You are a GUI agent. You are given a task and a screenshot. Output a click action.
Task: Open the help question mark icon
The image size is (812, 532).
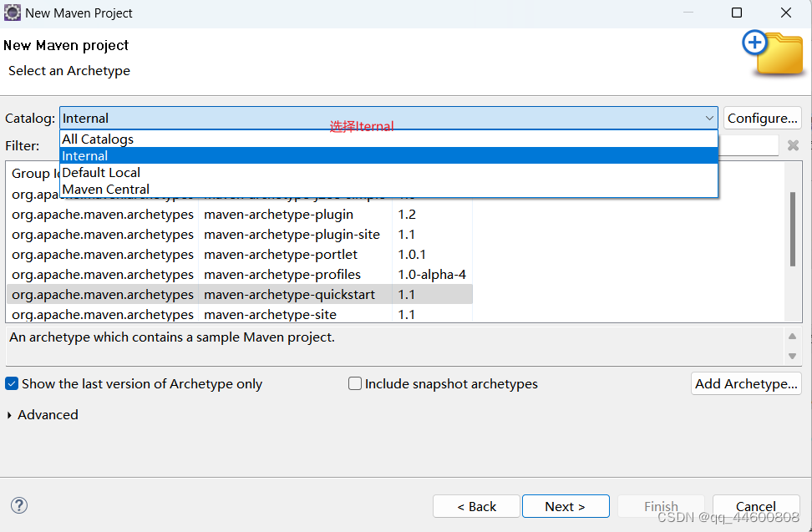[x=19, y=505]
